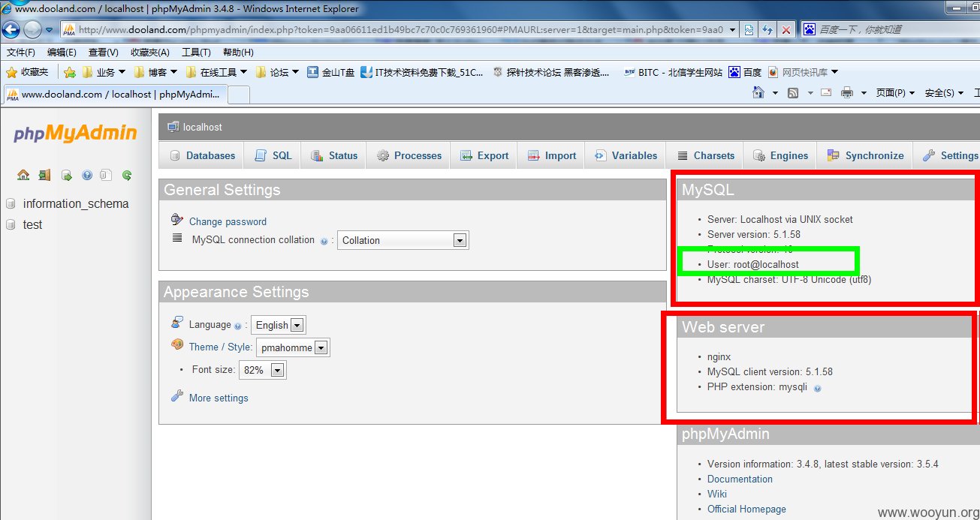The height and width of the screenshot is (520, 980).
Task: Open the Language English dropdown
Action: 278,325
